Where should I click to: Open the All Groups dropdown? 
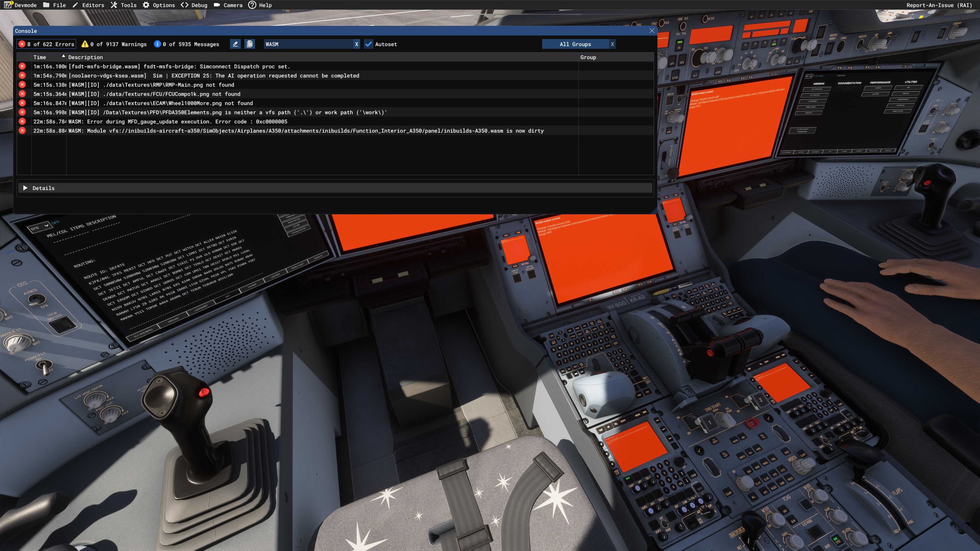575,44
